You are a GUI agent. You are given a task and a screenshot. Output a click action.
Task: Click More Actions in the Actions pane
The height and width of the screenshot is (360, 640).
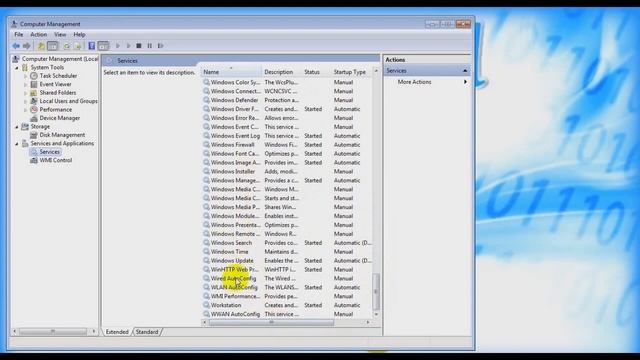coord(414,82)
